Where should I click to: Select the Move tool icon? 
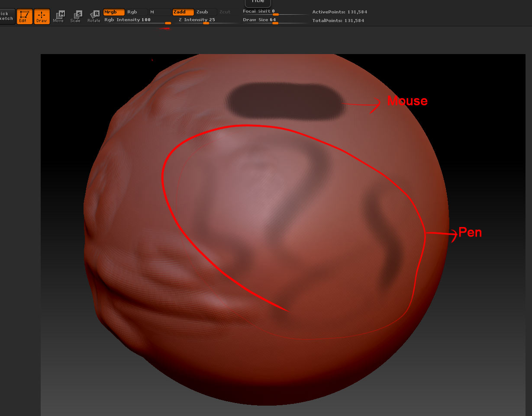pyautogui.click(x=58, y=16)
